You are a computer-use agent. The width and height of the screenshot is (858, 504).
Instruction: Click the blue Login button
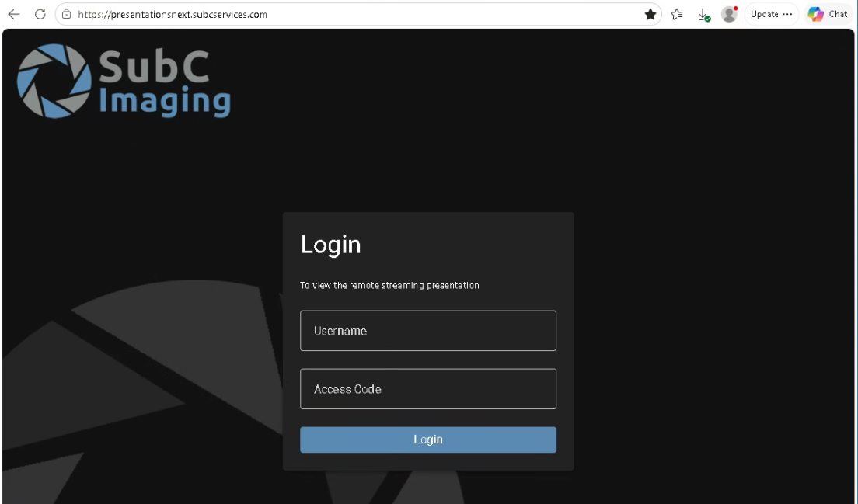(428, 440)
